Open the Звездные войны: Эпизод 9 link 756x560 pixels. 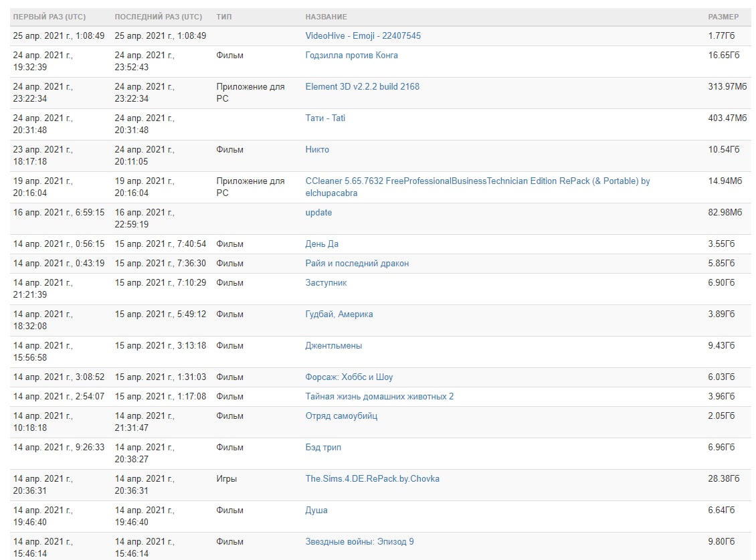point(359,542)
